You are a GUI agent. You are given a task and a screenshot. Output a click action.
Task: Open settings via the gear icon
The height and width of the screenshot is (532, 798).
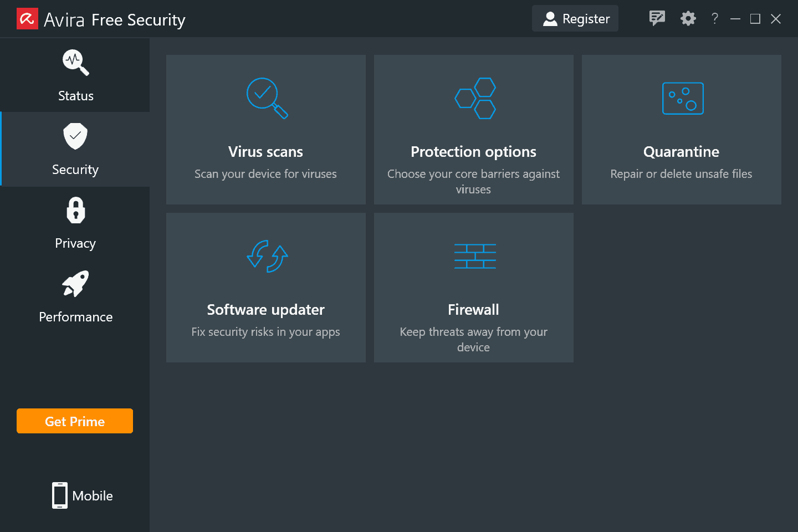pos(688,19)
